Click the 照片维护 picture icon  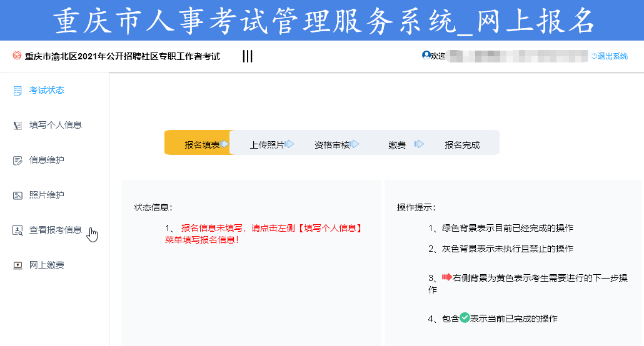pyautogui.click(x=18, y=195)
